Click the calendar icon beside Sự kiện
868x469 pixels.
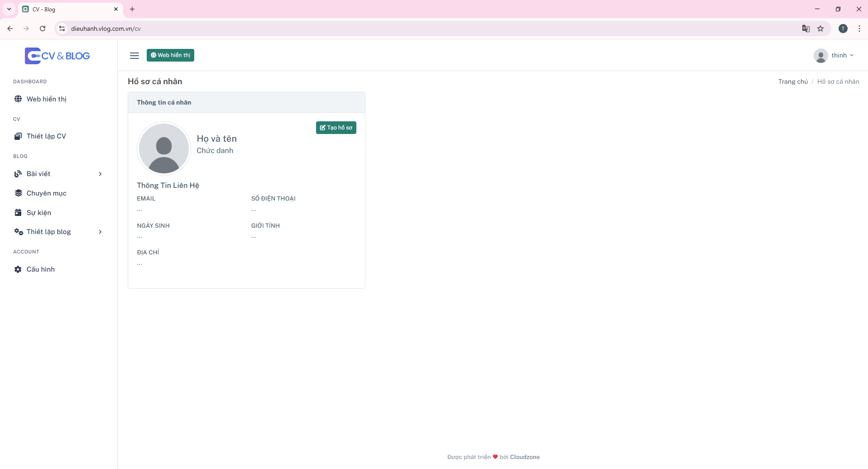18,213
